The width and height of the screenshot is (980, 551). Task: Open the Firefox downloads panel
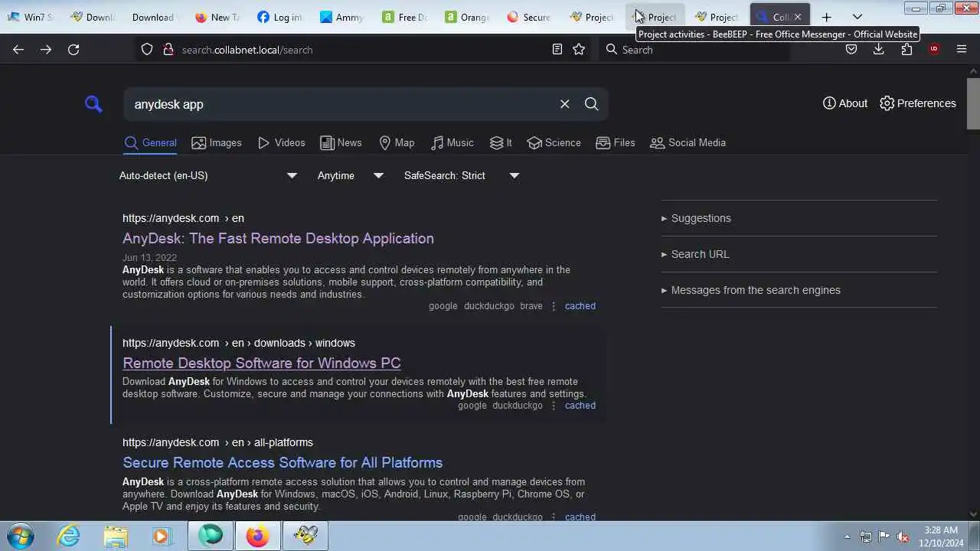click(879, 49)
